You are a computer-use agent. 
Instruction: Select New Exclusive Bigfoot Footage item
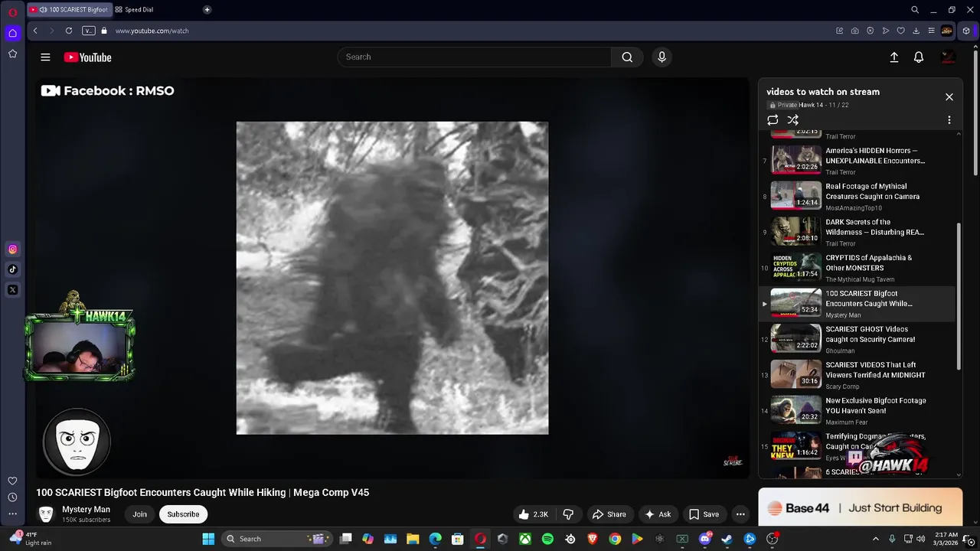(x=857, y=411)
